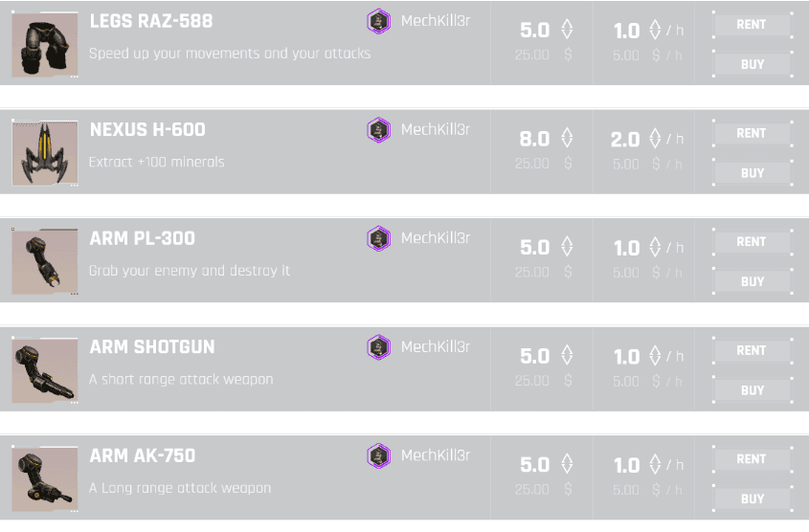The height and width of the screenshot is (532, 809).
Task: Click Ethereum icon by Legs RAZ-588 5.0 price
Action: coord(567,30)
